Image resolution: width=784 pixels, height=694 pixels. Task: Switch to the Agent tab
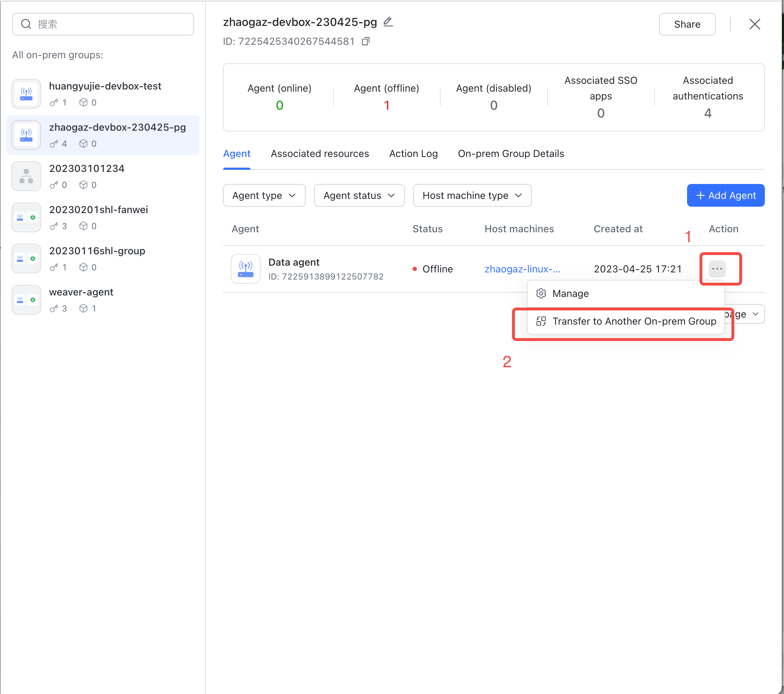pyautogui.click(x=237, y=153)
